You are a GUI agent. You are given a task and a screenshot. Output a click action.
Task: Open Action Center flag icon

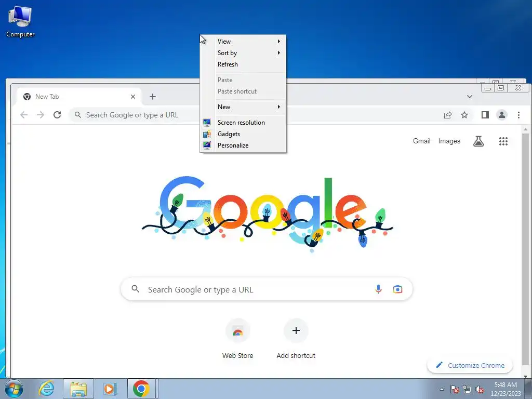click(455, 389)
